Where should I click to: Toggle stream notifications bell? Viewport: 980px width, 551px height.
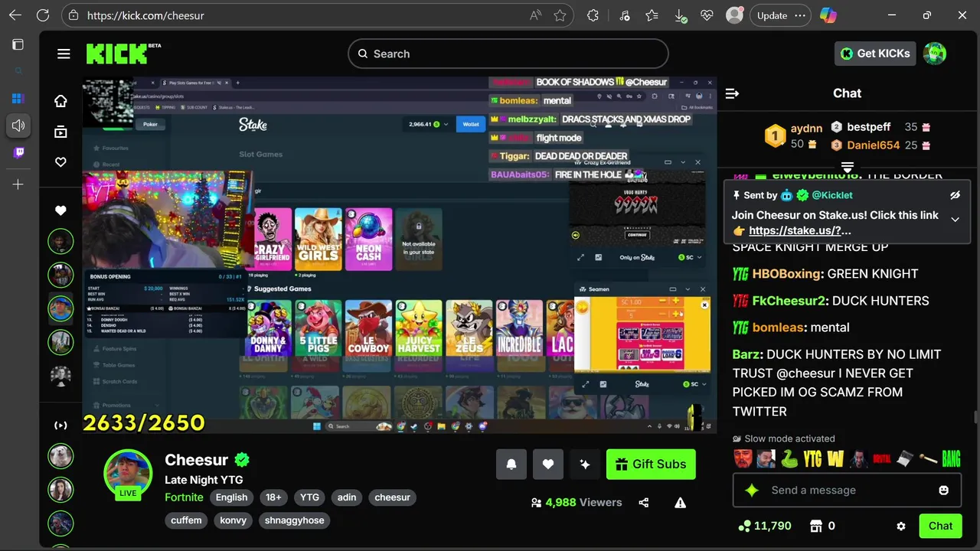511,464
